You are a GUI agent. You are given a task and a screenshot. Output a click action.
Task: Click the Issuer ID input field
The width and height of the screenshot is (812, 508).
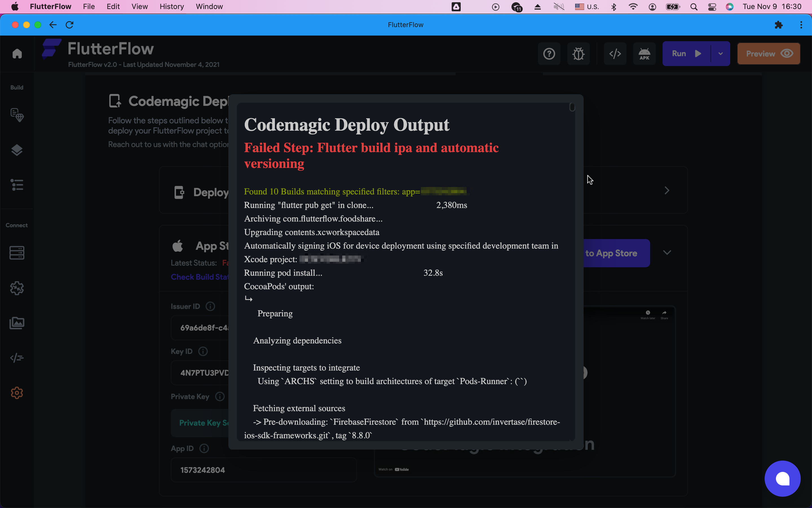(200, 328)
